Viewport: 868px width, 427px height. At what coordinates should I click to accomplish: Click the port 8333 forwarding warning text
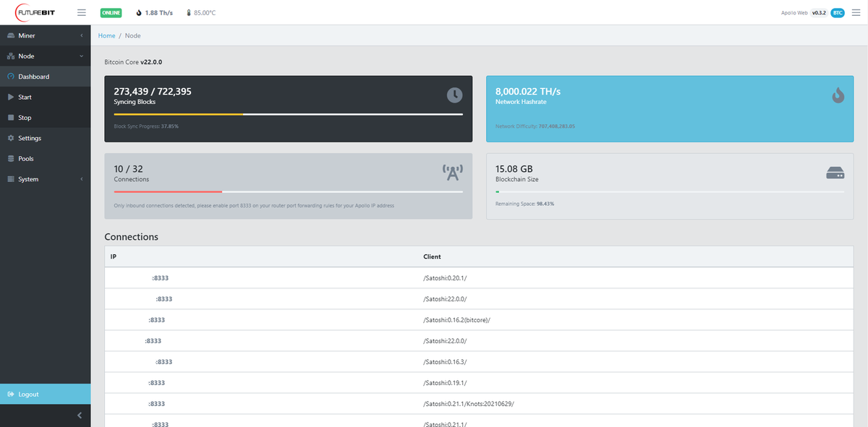[x=254, y=205]
